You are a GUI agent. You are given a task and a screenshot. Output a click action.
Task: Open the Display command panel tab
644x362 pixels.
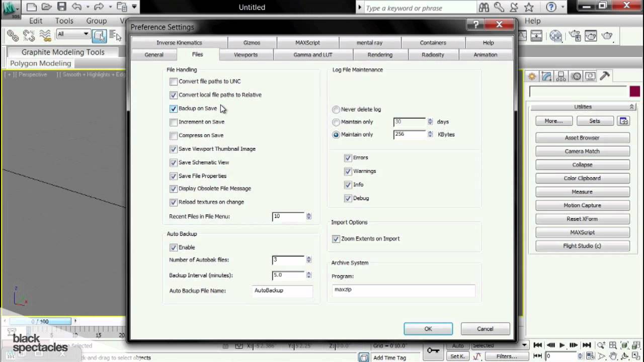tap(590, 76)
